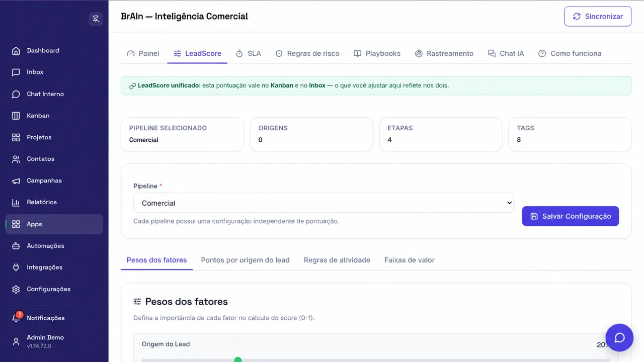Screen dimensions: 644x362
Task: Click the Regras de risco shield icon
Action: 279,53
